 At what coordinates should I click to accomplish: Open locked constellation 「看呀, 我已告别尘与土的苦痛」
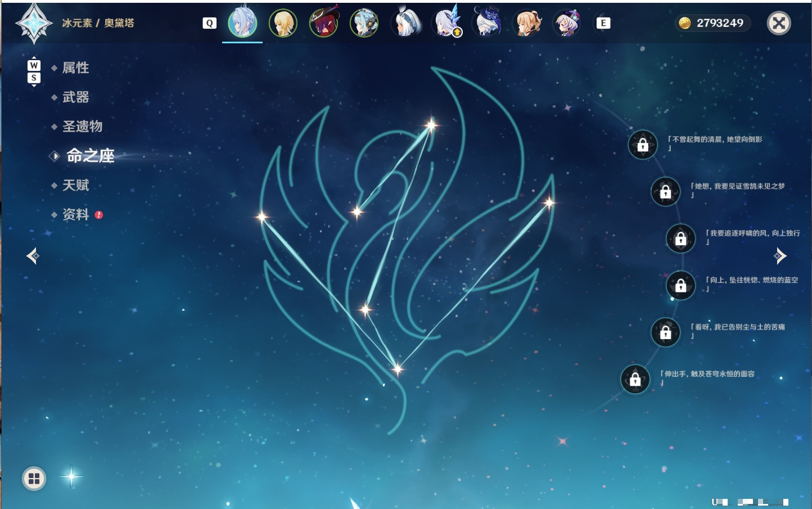tap(666, 332)
